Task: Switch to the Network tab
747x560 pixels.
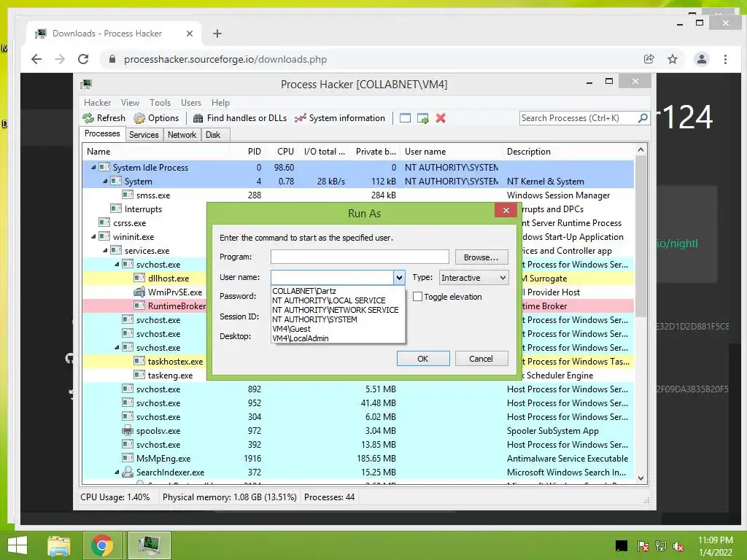Action: click(x=182, y=135)
